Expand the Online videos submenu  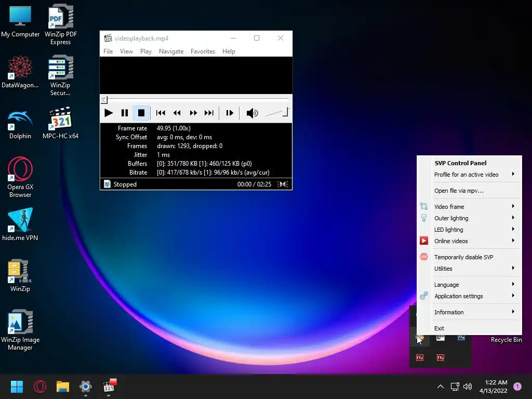pyautogui.click(x=469, y=241)
